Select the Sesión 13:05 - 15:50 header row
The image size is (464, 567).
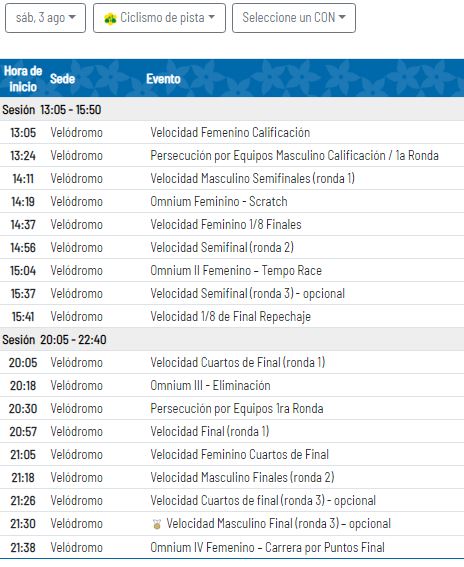[x=232, y=109]
